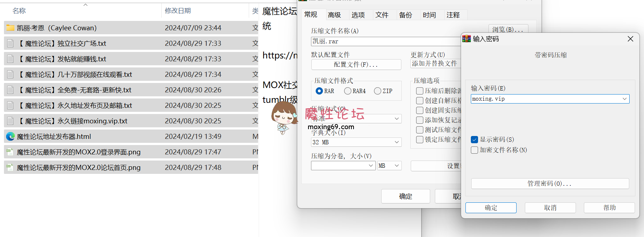Switch to the 备份 tab
644x237 pixels.
coord(405,15)
